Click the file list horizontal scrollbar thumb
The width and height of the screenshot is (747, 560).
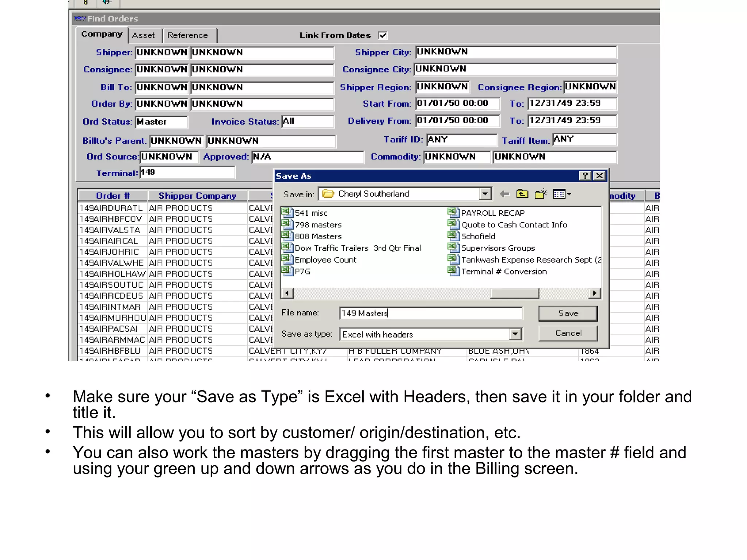[x=515, y=293]
